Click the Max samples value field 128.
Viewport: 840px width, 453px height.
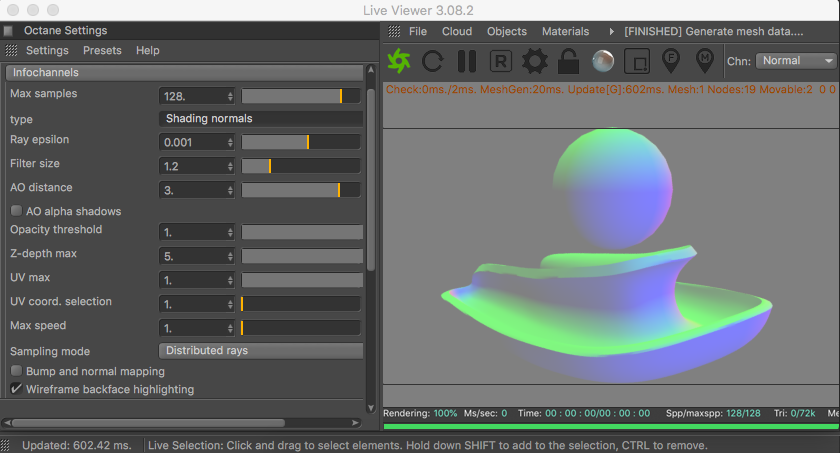pyautogui.click(x=197, y=96)
